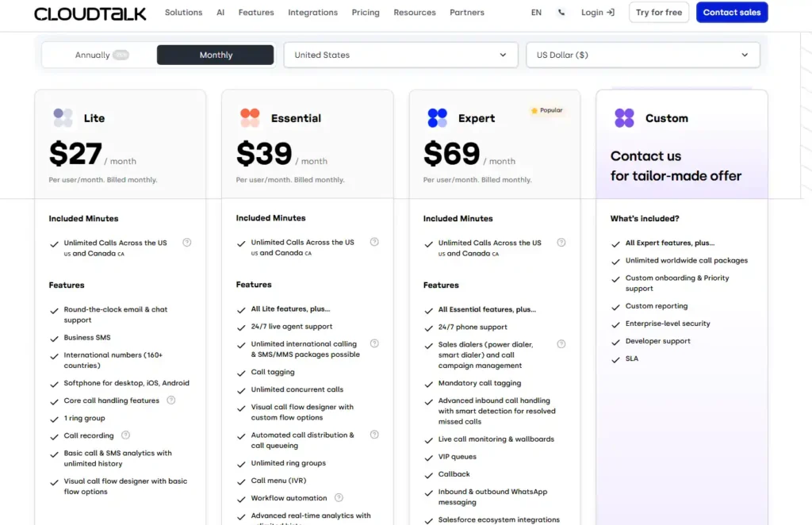Screen dimensions: 812x525
Task: Click 'Live call monitoring & wallboards' text
Action: tap(496, 439)
